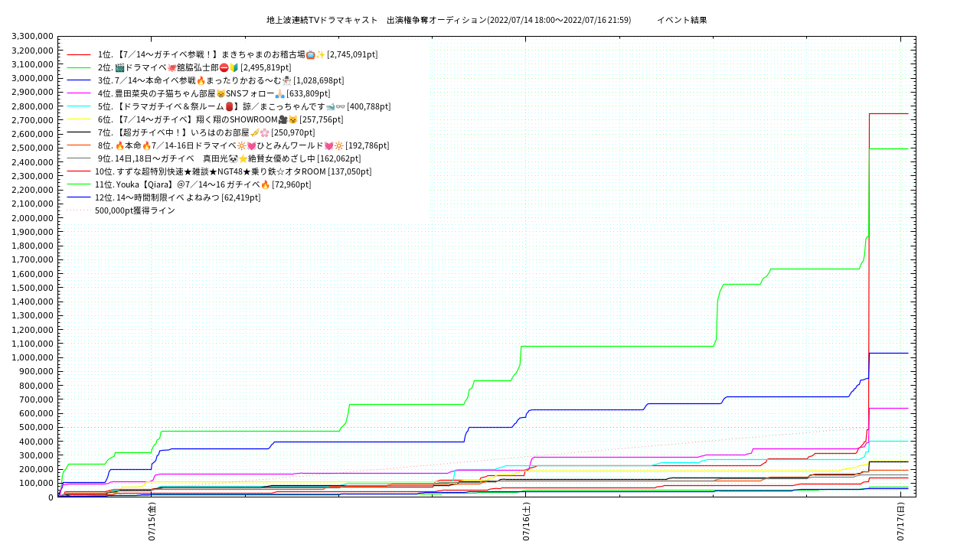Click y-axis label 1,800,000

(x=33, y=246)
